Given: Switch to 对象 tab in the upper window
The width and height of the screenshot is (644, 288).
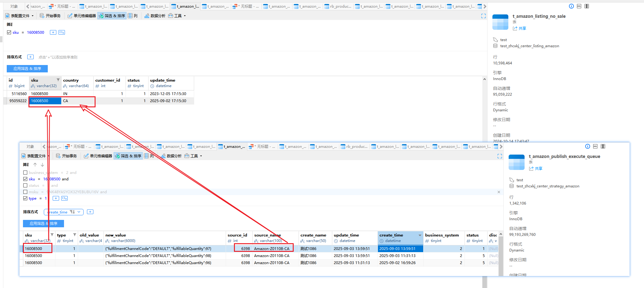Looking at the screenshot, I should pyautogui.click(x=14, y=6).
